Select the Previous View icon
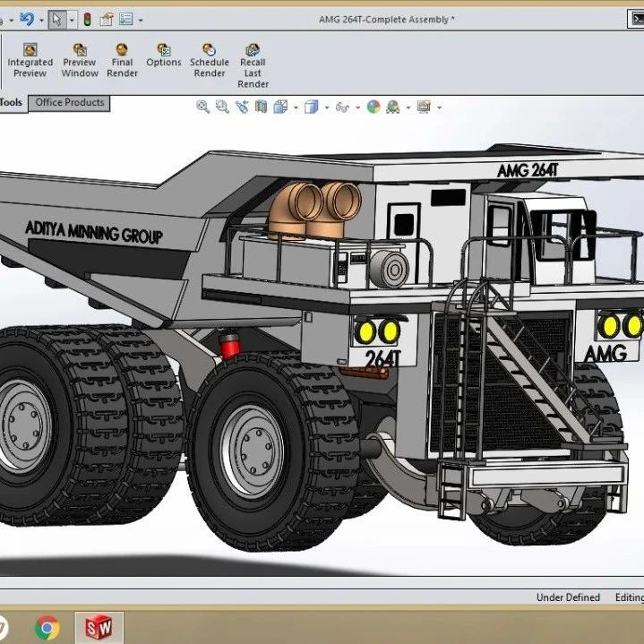 tap(242, 107)
